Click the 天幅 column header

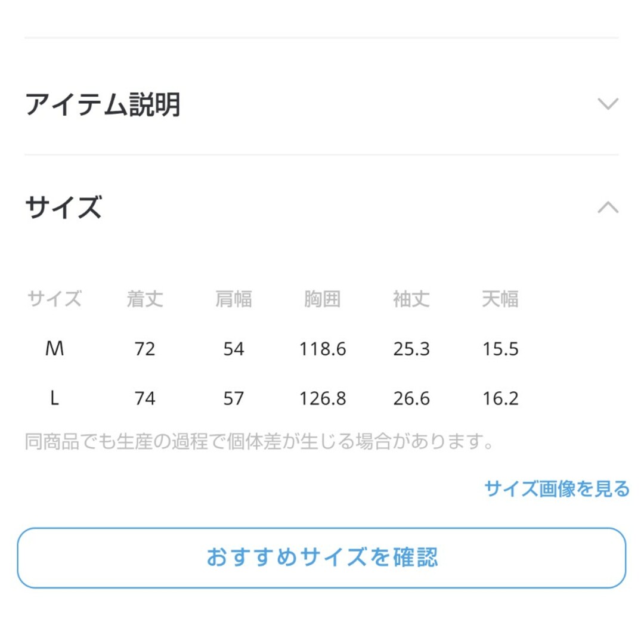500,299
